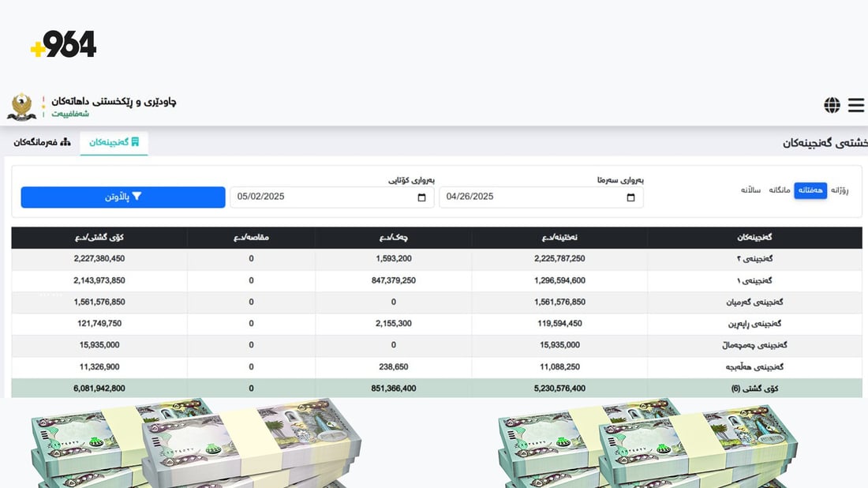
Task: Open calendar picker for start date 04/26/2025
Action: pos(630,197)
